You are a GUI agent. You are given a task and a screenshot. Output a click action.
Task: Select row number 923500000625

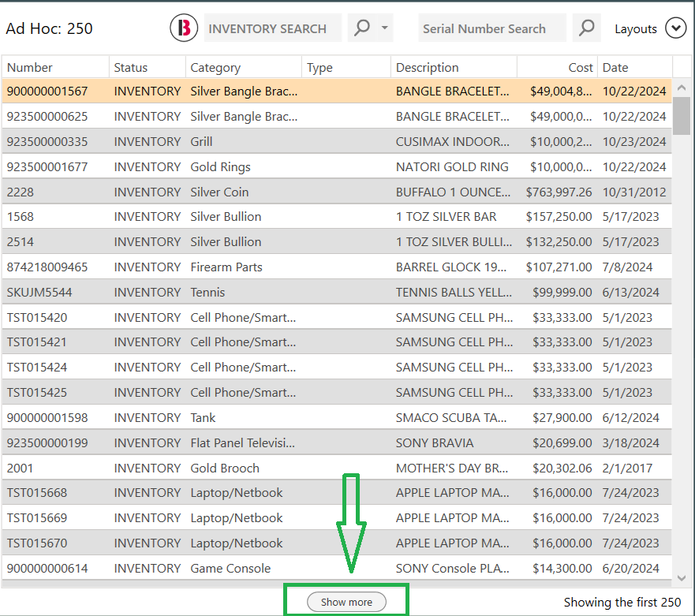click(x=337, y=116)
